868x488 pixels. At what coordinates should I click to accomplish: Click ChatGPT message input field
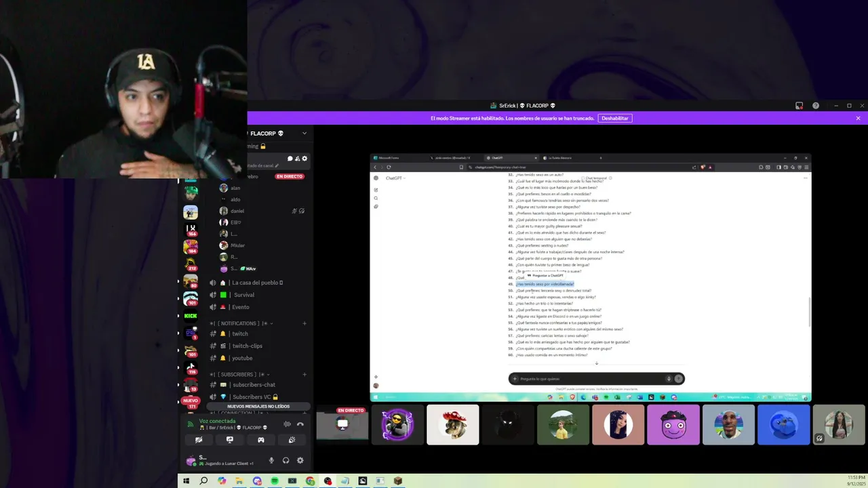click(597, 379)
